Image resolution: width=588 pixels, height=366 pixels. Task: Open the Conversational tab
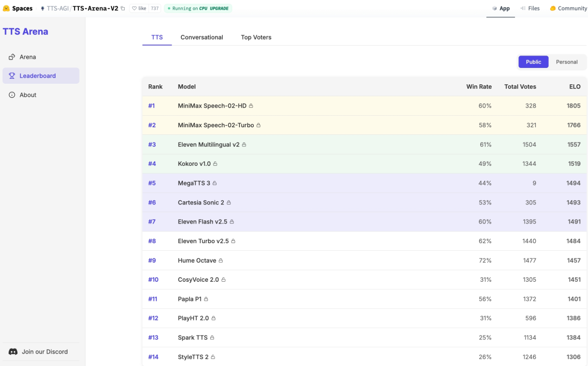202,37
